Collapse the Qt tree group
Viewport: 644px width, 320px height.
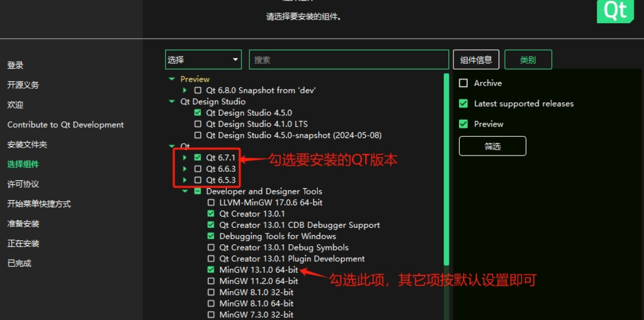point(172,146)
